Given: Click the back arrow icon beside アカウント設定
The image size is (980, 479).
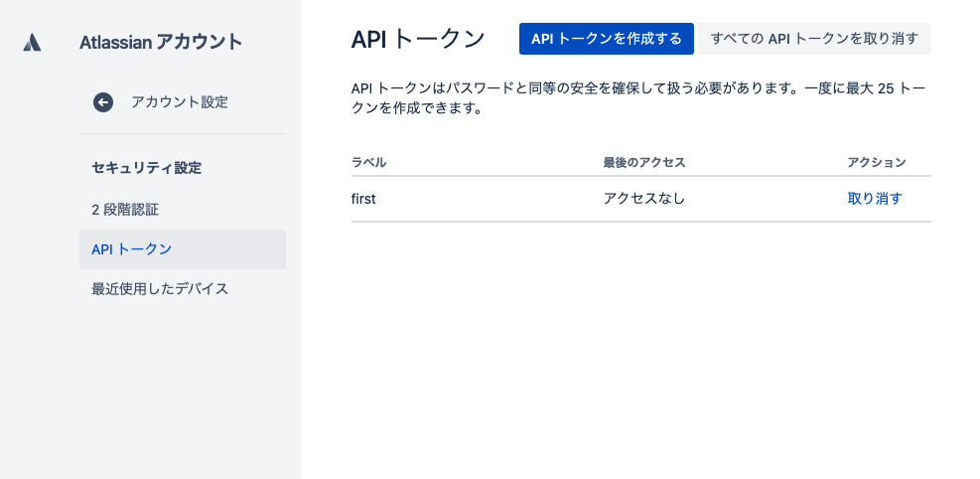Looking at the screenshot, I should coord(103,101).
